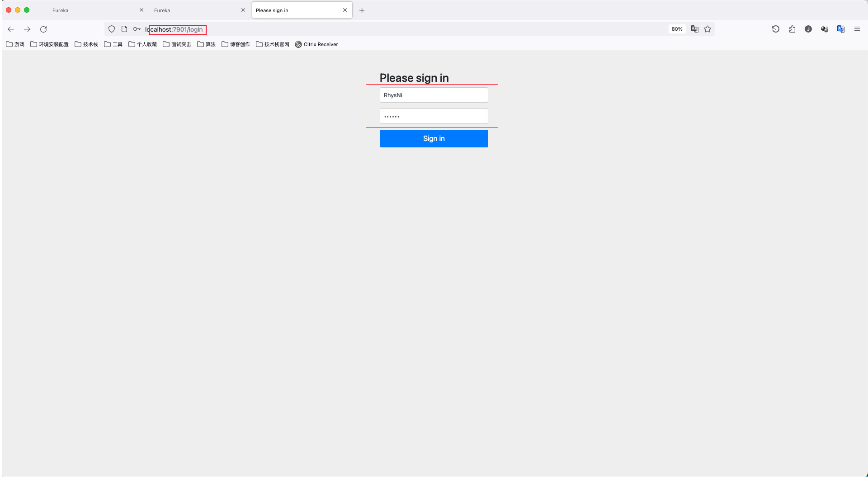The height and width of the screenshot is (477, 868).
Task: Open history clock icon in toolbar
Action: point(776,29)
